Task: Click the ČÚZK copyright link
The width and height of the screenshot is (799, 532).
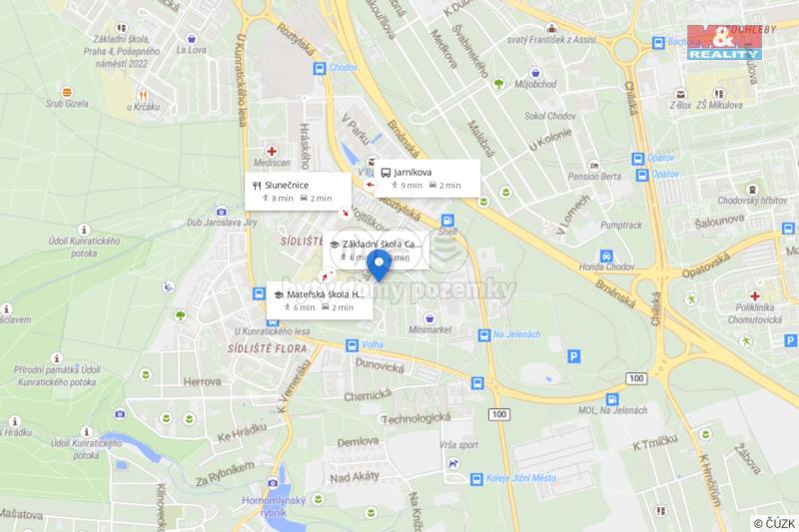Action: pyautogui.click(x=775, y=523)
